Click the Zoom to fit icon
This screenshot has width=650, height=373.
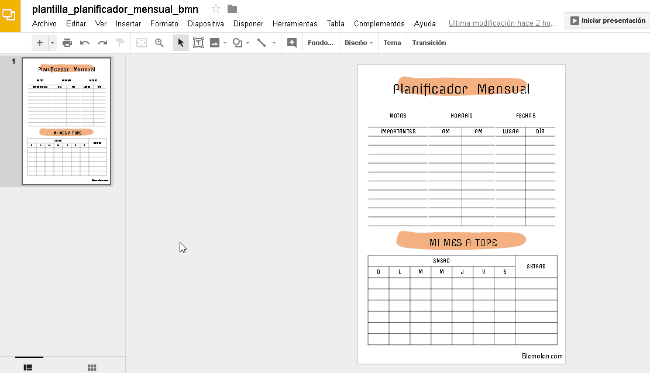[x=142, y=43]
